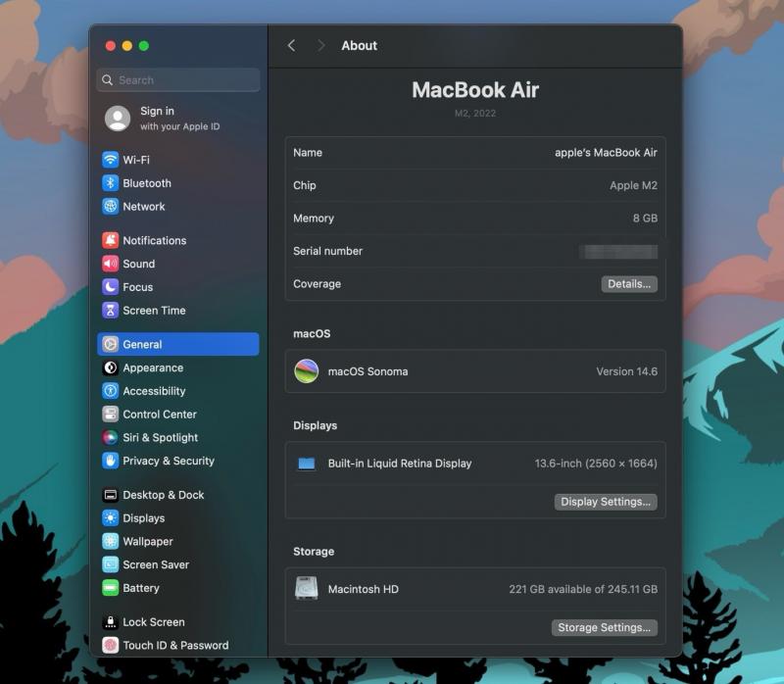Image resolution: width=784 pixels, height=684 pixels.
Task: Open the Bluetooth sidebar label
Action: click(x=147, y=183)
